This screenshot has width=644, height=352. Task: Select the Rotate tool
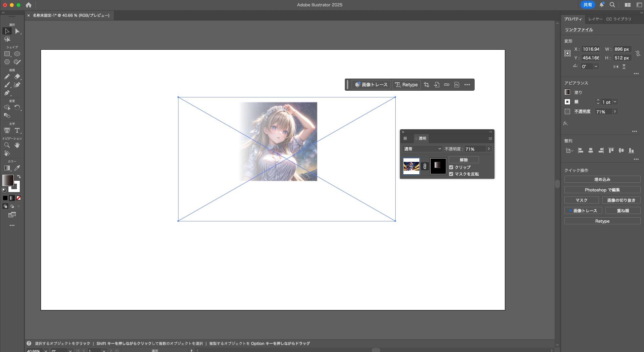click(x=17, y=107)
